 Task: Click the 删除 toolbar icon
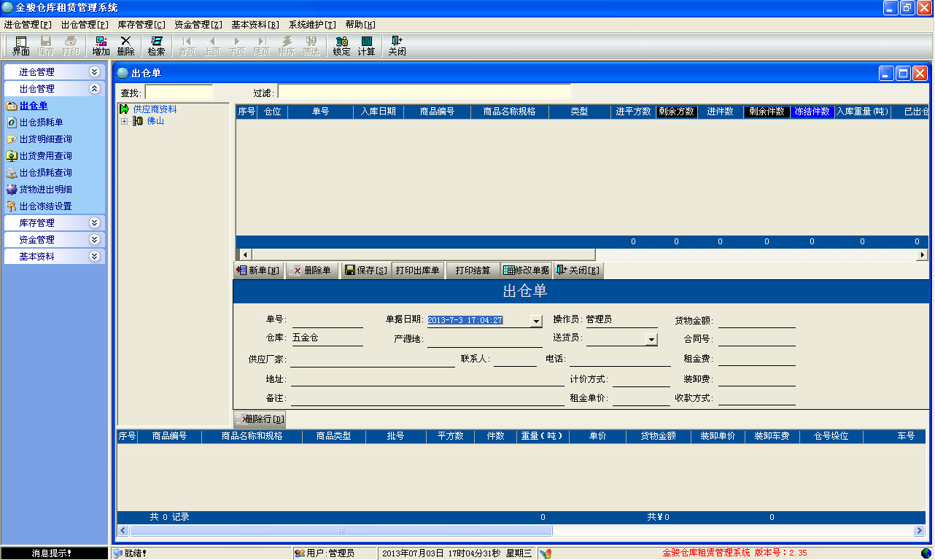125,46
